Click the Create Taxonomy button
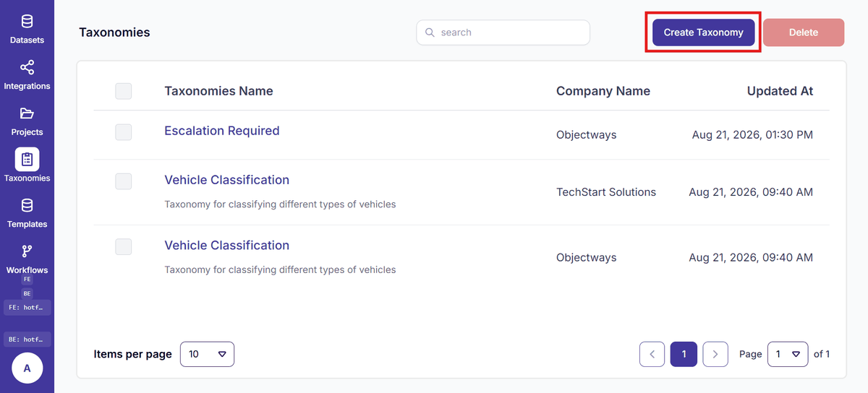Screen dimensions: 868x393 [703, 33]
